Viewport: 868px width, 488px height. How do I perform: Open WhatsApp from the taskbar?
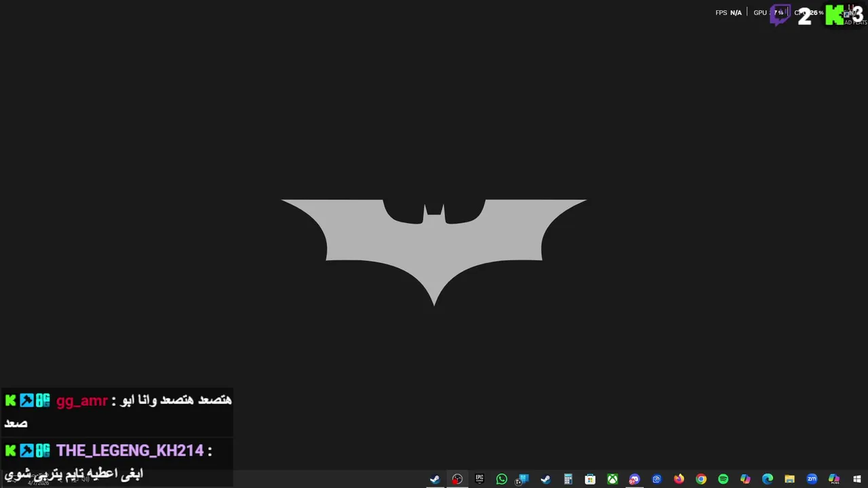pyautogui.click(x=502, y=479)
